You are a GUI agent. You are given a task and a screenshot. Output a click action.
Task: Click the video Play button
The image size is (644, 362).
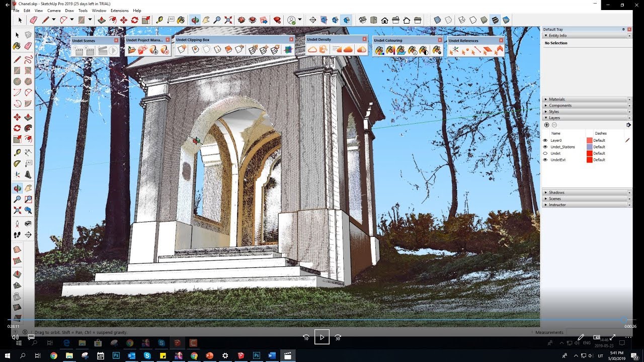tap(322, 337)
